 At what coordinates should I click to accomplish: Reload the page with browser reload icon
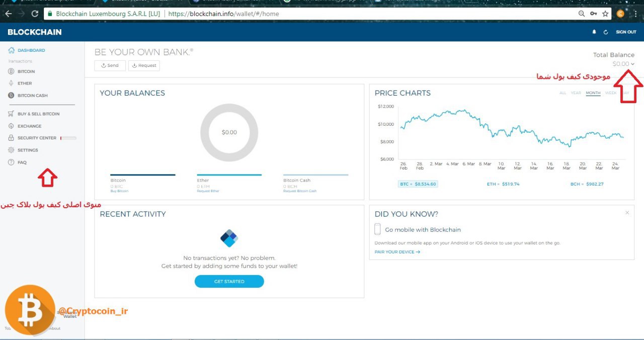click(35, 14)
